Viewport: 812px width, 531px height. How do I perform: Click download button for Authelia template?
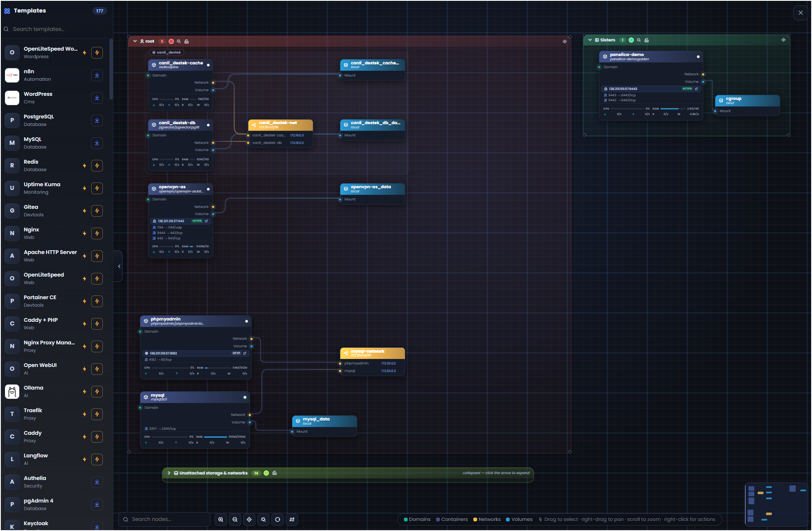click(97, 482)
